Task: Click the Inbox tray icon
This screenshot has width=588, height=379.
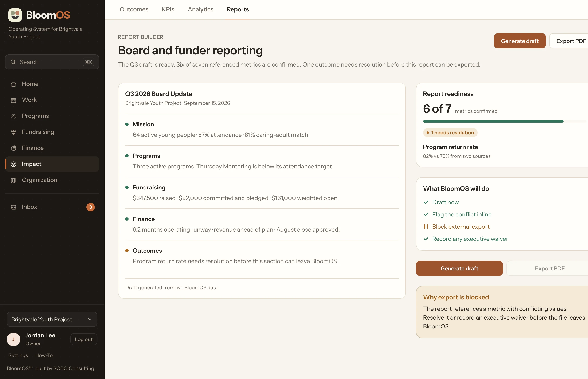Action: pyautogui.click(x=13, y=207)
